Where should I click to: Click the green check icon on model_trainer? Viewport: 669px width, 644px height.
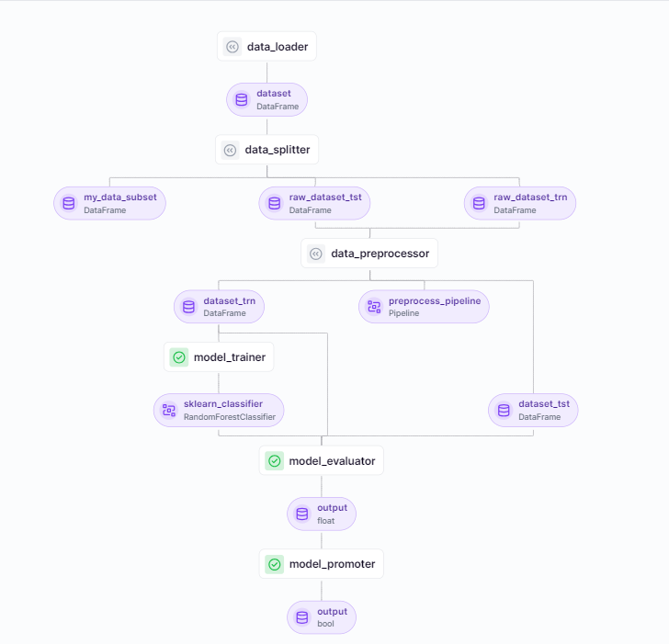(x=179, y=357)
